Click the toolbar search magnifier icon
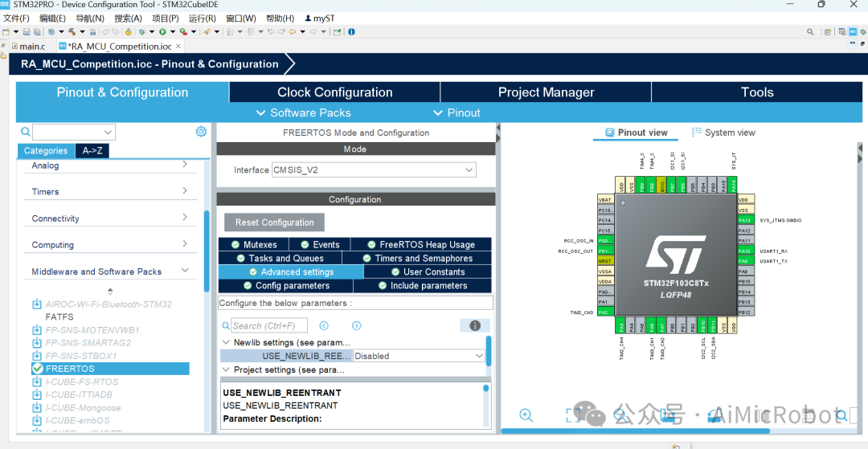Image resolution: width=868 pixels, height=449 pixels. [x=810, y=32]
